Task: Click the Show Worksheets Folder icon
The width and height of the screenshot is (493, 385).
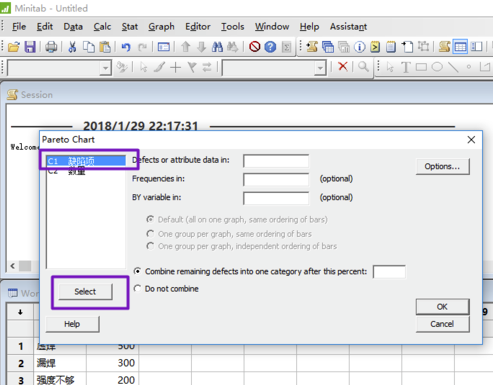Action: [x=328, y=47]
